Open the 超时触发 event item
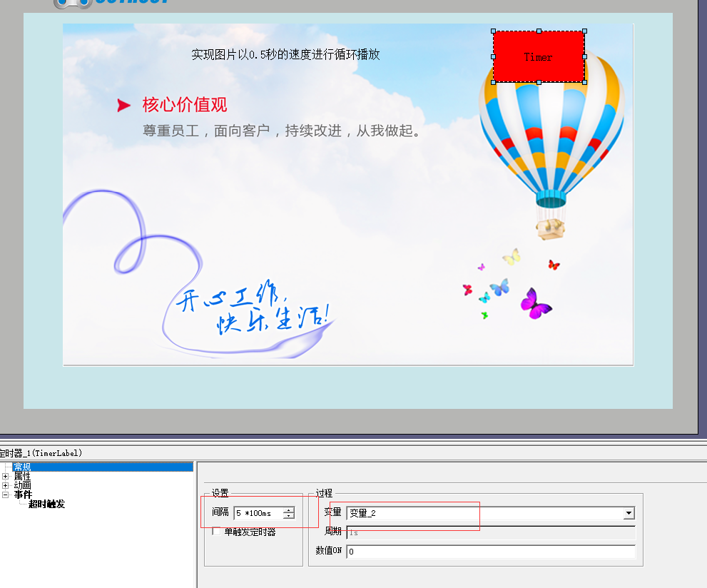The image size is (707, 588). [x=47, y=504]
